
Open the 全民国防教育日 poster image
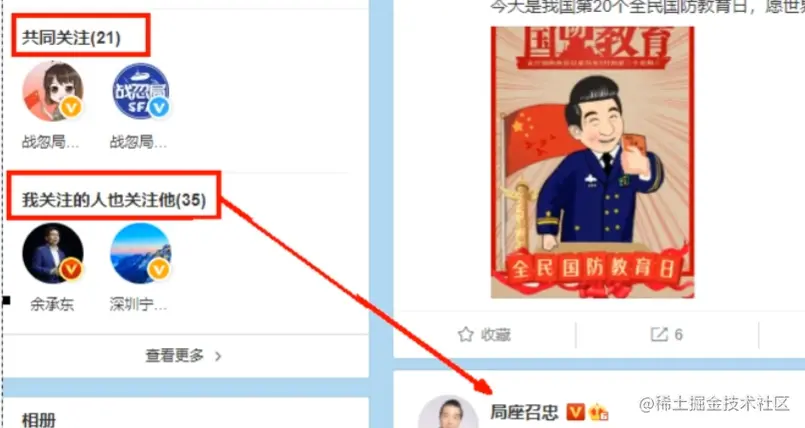(592, 162)
